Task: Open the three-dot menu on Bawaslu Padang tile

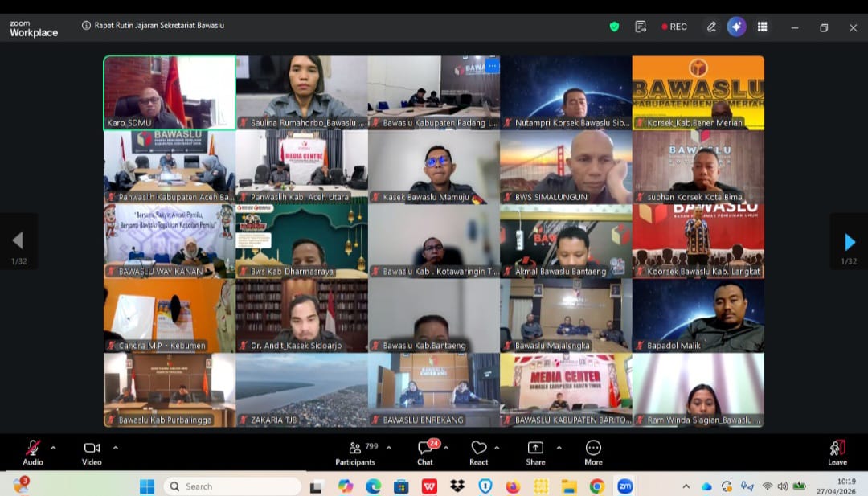Action: click(492, 66)
